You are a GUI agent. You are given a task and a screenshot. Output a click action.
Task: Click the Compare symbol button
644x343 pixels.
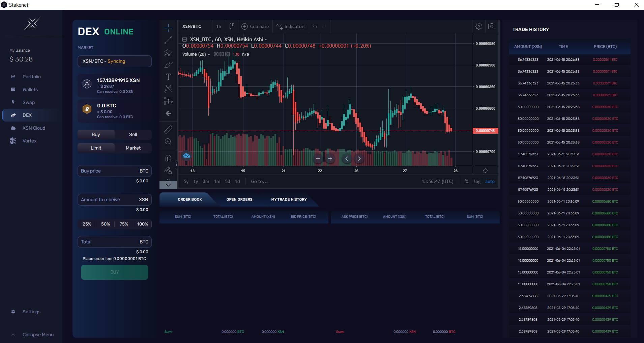click(x=255, y=26)
